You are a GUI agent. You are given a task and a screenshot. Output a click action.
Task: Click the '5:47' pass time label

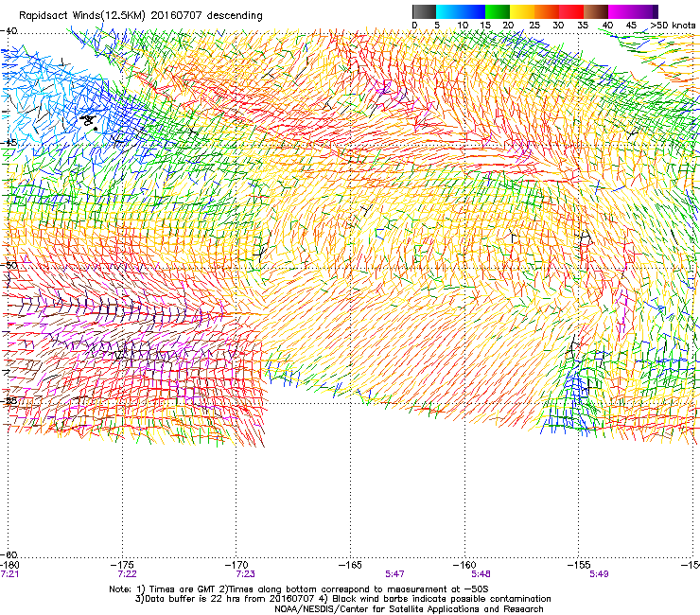(x=395, y=574)
